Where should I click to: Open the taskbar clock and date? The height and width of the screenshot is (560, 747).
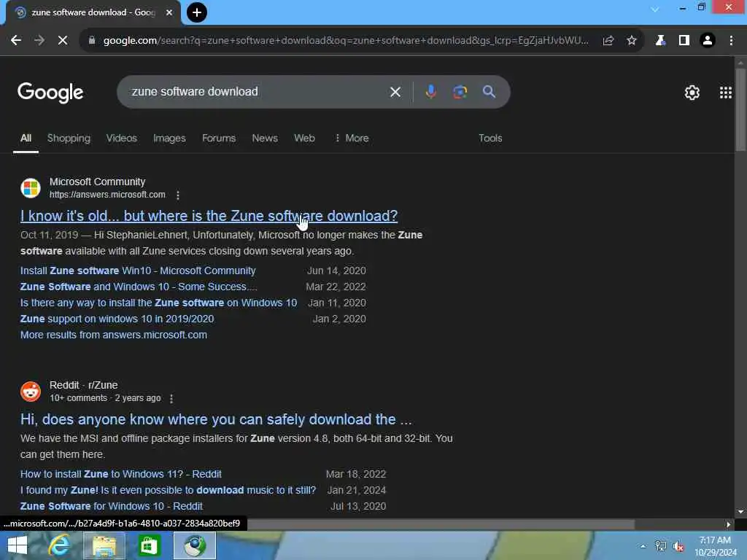pyautogui.click(x=715, y=546)
